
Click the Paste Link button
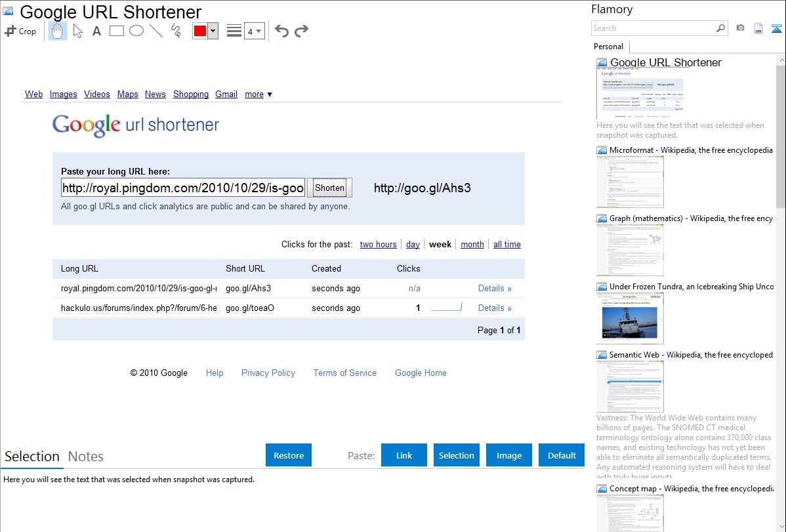pyautogui.click(x=404, y=455)
